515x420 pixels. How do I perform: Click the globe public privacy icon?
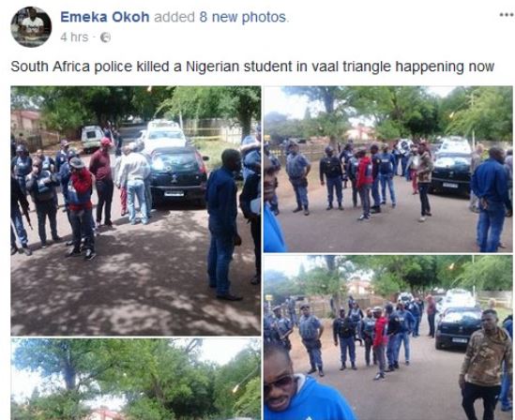(x=105, y=37)
